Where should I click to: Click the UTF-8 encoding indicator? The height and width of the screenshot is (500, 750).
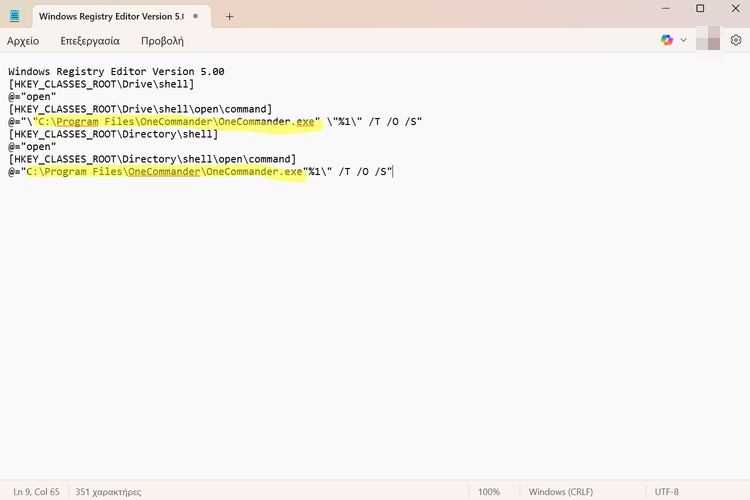click(666, 492)
